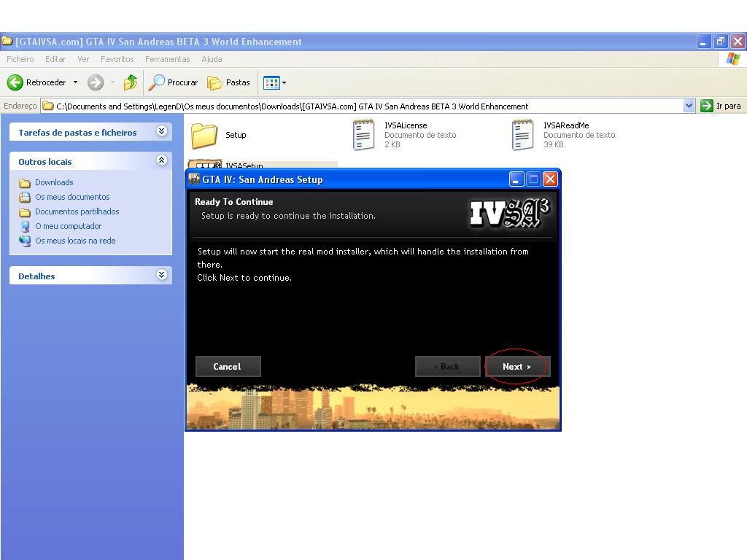This screenshot has width=747, height=560.
Task: Click the folder icon in address bar
Action: [47, 106]
